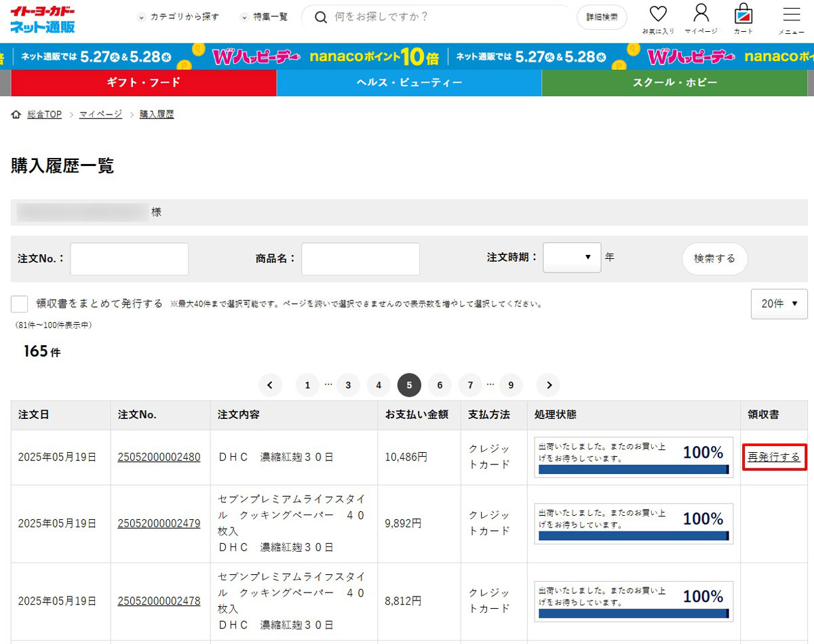Switch to the ヘルス・ビューティー tab
The width and height of the screenshot is (814, 644).
click(409, 83)
